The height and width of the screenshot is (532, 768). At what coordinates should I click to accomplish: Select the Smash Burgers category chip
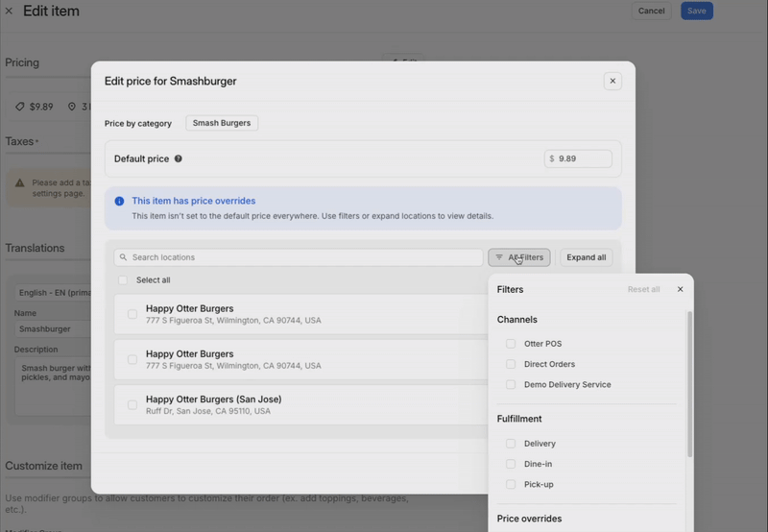pos(222,123)
